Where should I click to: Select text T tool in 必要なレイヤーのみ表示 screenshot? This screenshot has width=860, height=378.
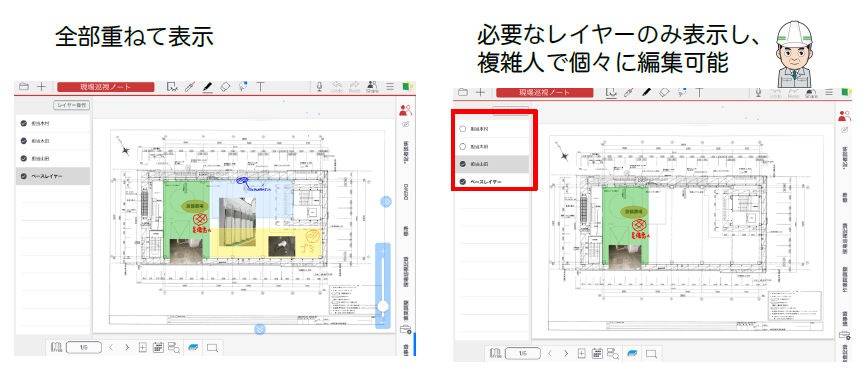tap(699, 93)
